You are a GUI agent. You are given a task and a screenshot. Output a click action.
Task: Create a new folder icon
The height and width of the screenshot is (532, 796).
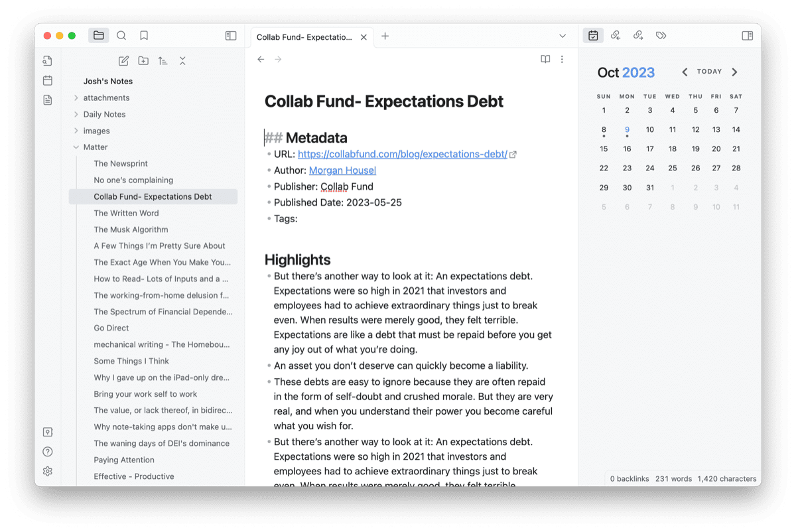143,61
